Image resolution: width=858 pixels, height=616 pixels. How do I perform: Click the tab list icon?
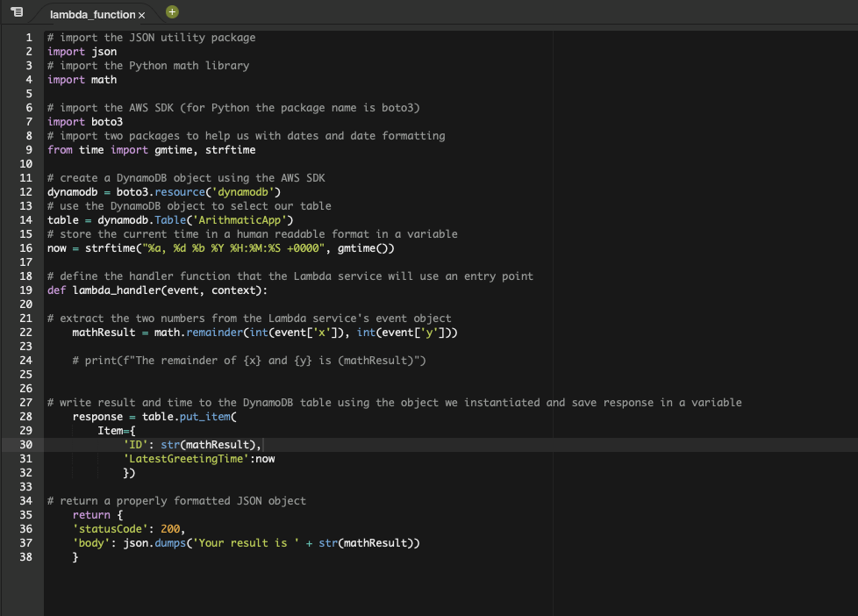point(16,12)
